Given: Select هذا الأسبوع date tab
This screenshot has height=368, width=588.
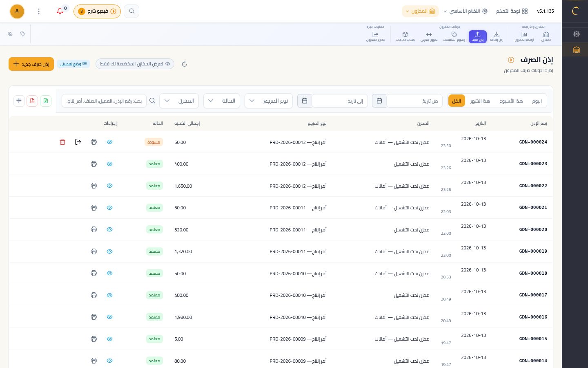Looking at the screenshot, I should point(511,101).
